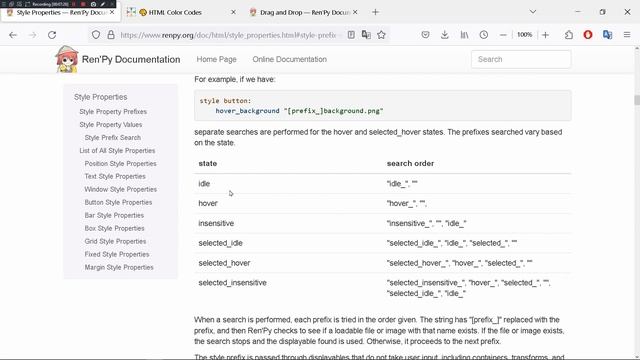Zoom out with the minus button
Image resolution: width=640 pixels, height=360 pixels.
[503, 35]
